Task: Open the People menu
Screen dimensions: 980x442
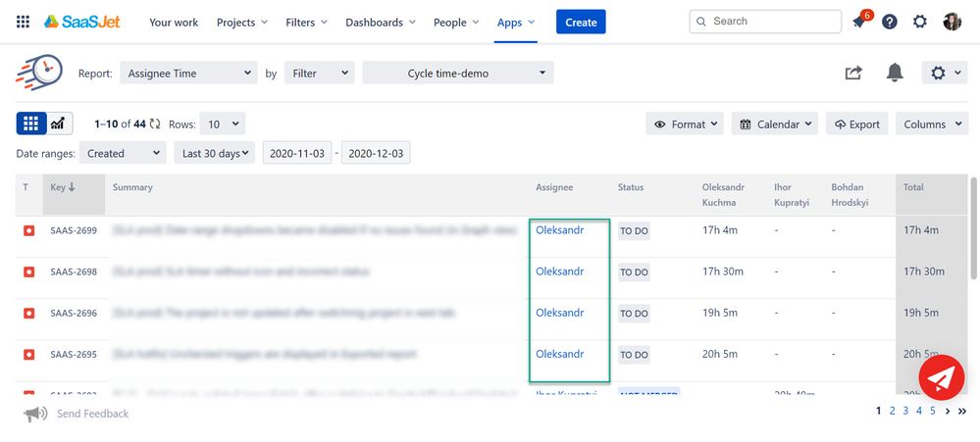Action: click(456, 23)
